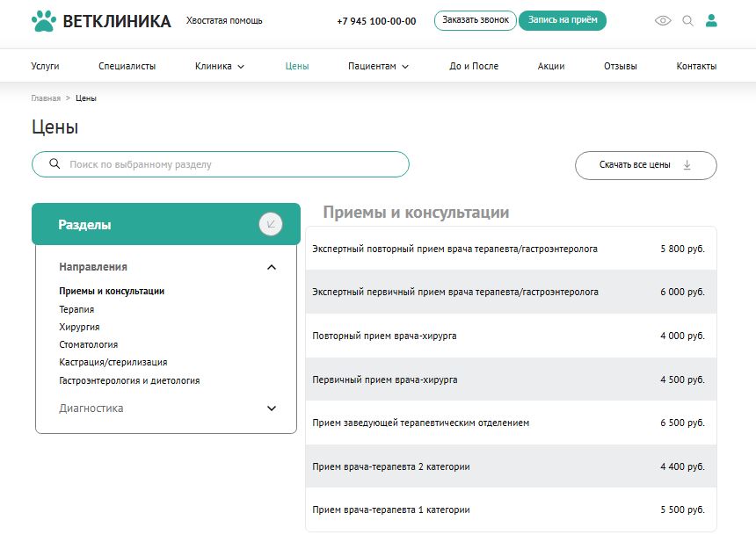Click Экспертный первичный прием row
The image size is (756, 535).
tap(511, 292)
